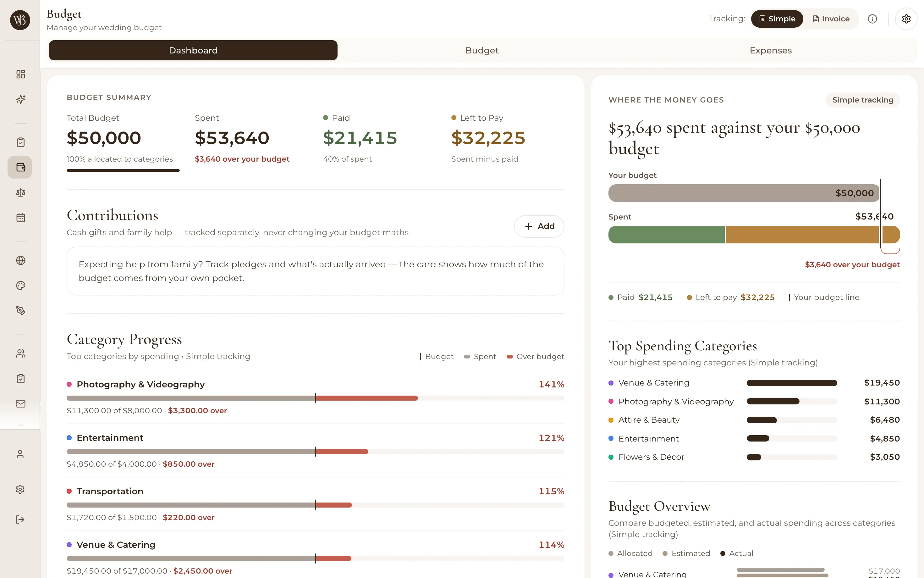Click the red dot beside Transportation

(x=69, y=491)
